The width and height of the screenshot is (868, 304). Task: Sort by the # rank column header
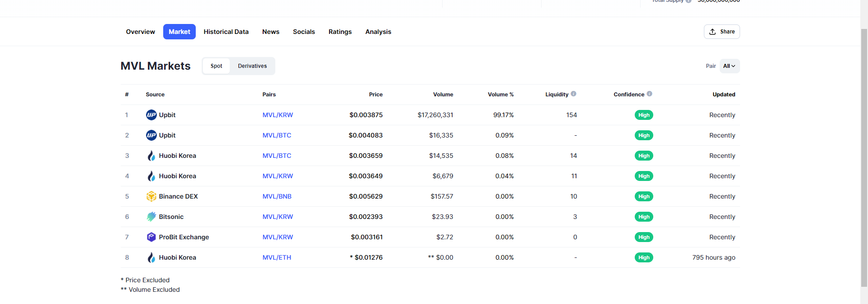[127, 95]
